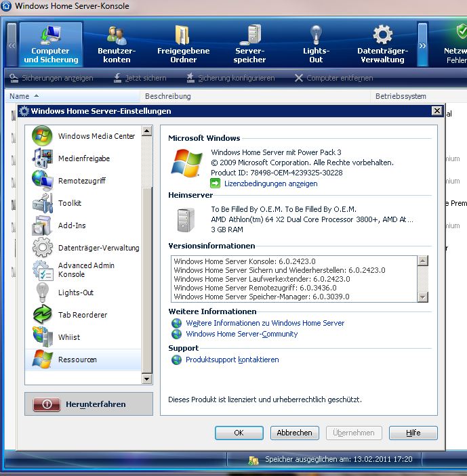Open the Benutzerkonten tab
The height and width of the screenshot is (476, 467).
pyautogui.click(x=117, y=45)
